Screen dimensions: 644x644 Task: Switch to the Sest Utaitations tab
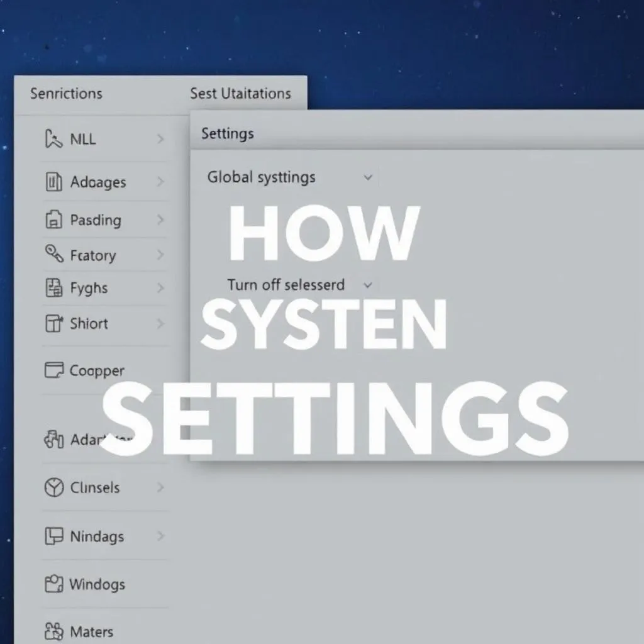240,94
